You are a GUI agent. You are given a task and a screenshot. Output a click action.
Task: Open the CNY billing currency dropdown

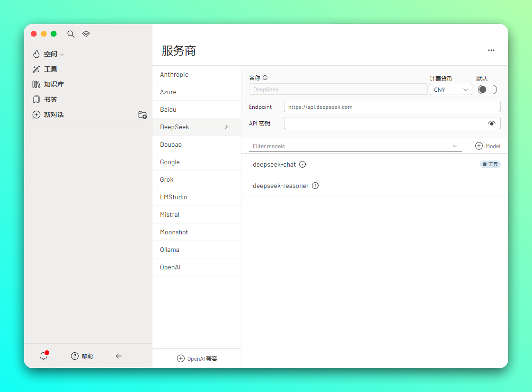[451, 89]
